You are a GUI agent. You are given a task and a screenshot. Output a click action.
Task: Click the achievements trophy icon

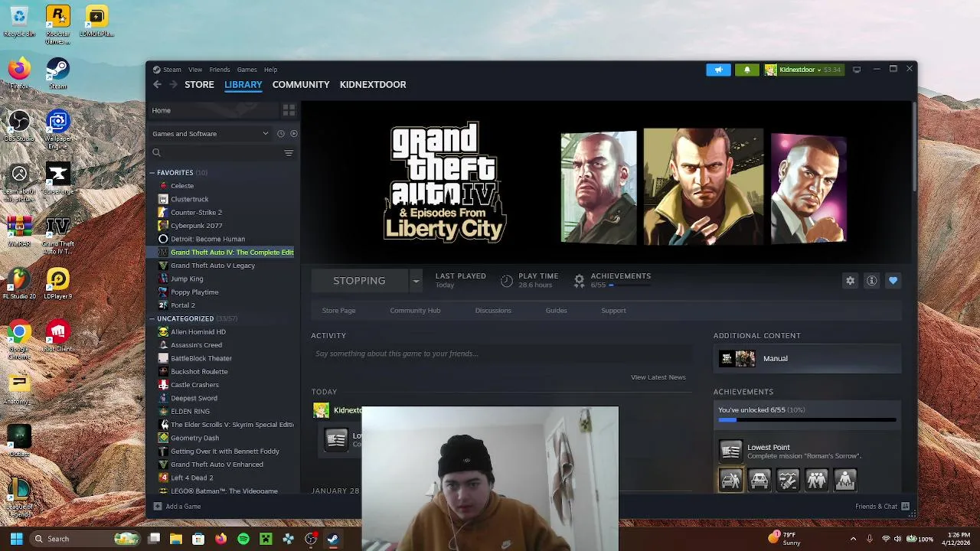[x=579, y=281]
